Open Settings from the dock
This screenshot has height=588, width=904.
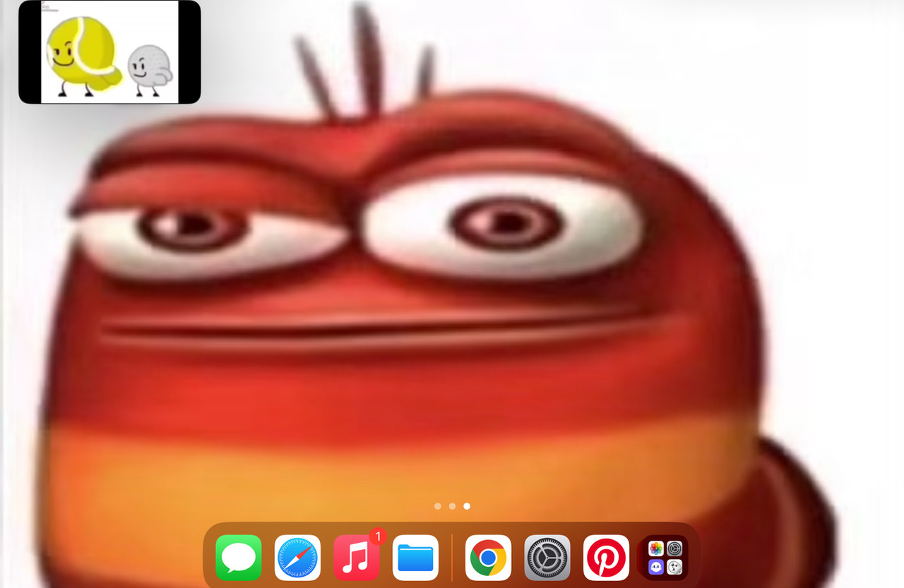coord(547,558)
